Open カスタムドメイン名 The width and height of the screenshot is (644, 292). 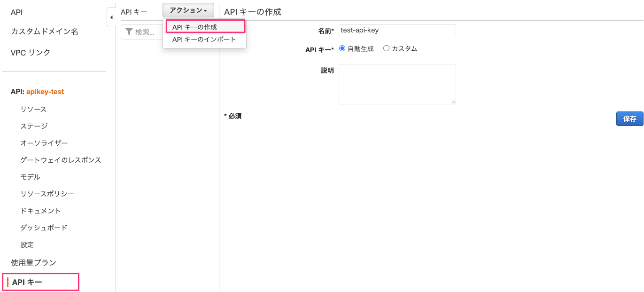pyautogui.click(x=44, y=32)
